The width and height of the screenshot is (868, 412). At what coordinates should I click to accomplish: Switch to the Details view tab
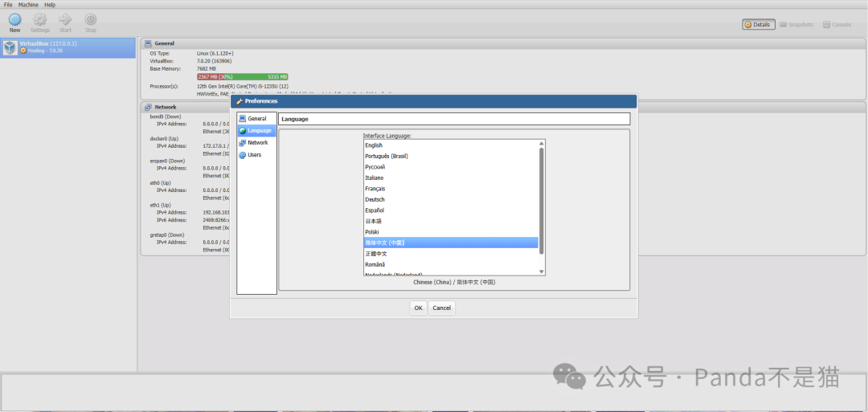point(759,24)
